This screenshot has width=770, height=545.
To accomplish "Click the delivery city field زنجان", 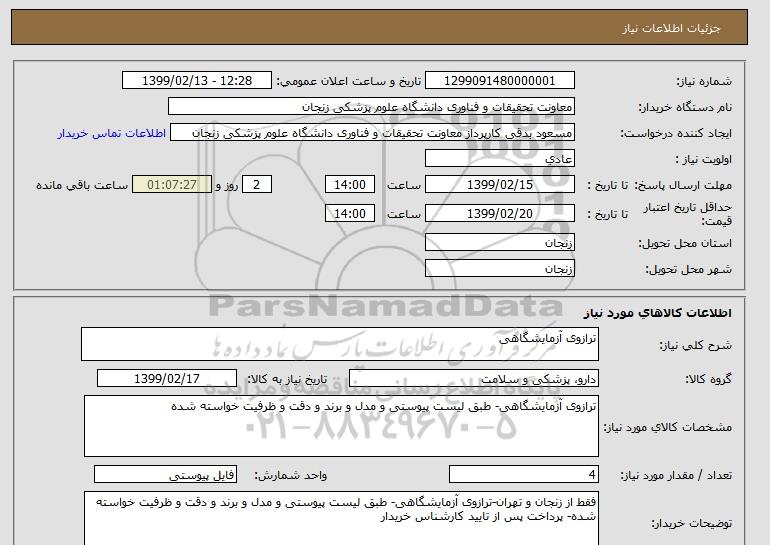I will (x=499, y=269).
